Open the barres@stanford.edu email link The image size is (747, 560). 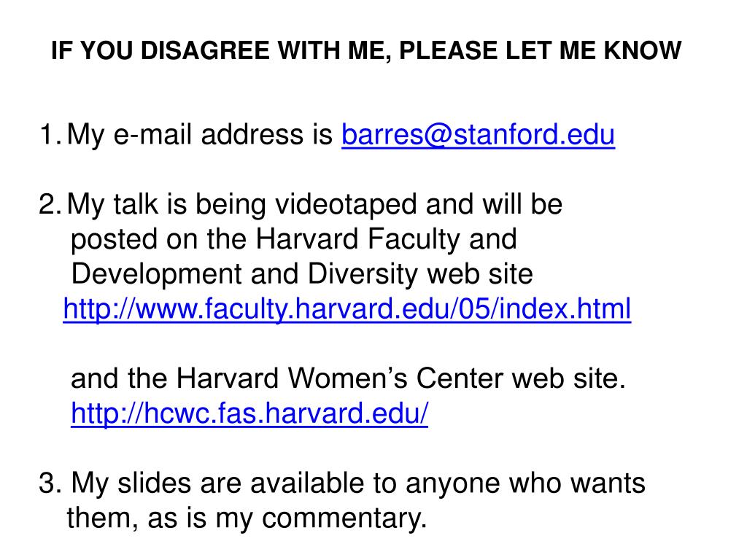point(478,135)
